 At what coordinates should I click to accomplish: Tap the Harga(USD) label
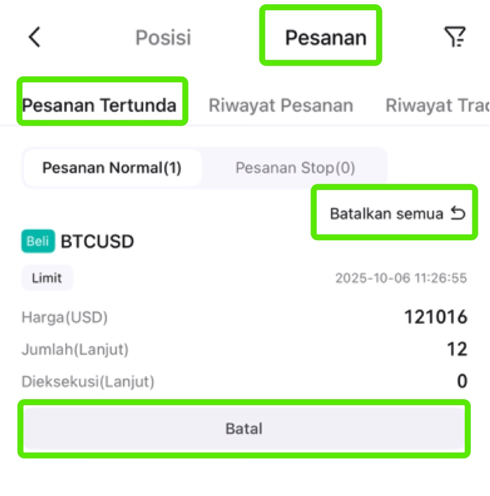(65, 317)
